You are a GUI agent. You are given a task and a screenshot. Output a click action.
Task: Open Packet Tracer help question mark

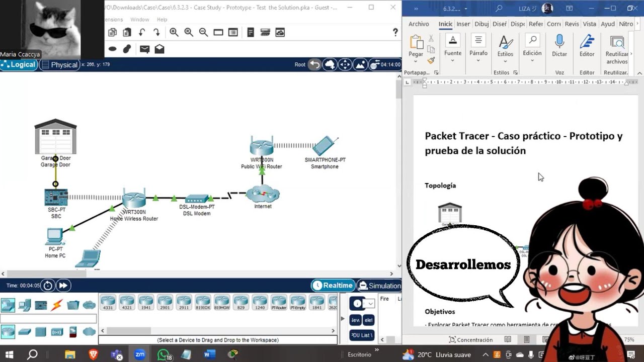coord(395,32)
